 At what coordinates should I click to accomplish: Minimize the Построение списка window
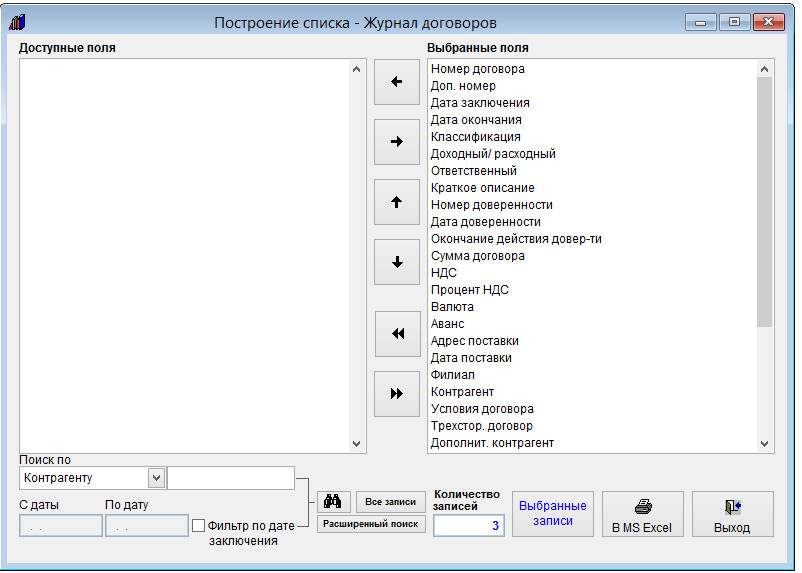[700, 23]
